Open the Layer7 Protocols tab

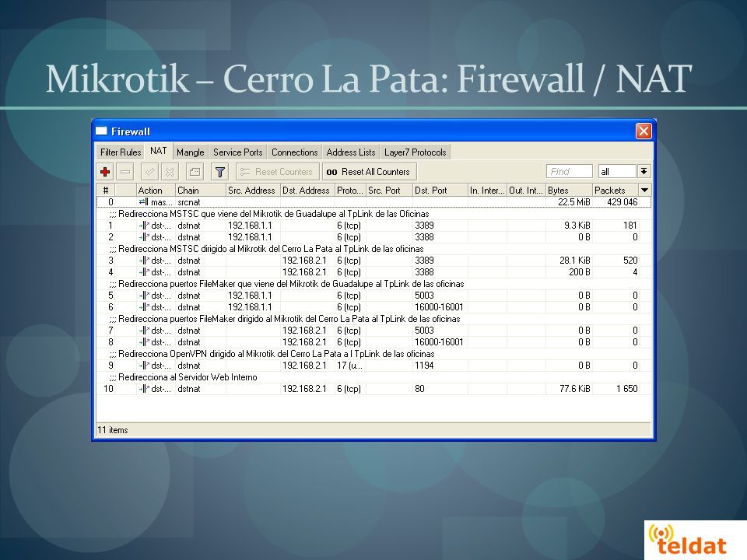pyautogui.click(x=415, y=152)
